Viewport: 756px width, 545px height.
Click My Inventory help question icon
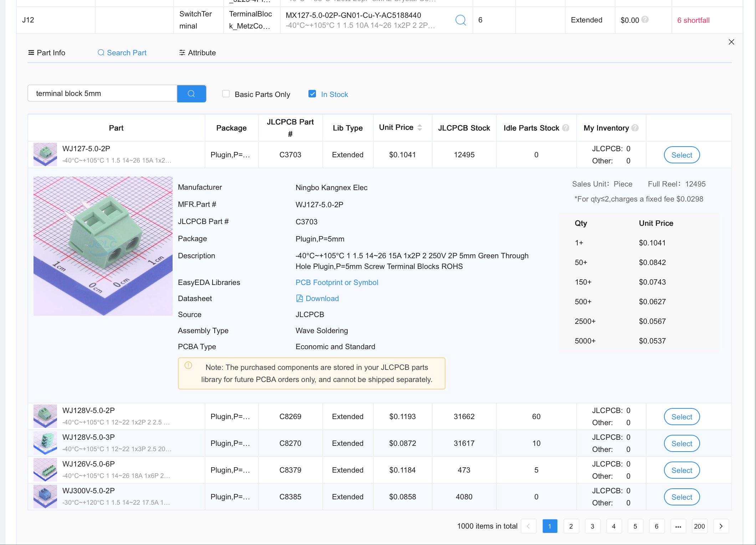635,128
